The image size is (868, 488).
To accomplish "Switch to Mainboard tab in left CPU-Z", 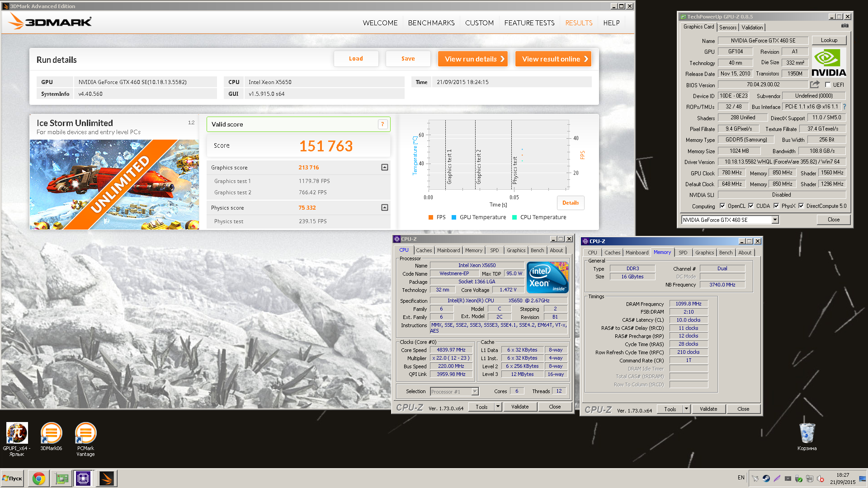I will click(448, 250).
